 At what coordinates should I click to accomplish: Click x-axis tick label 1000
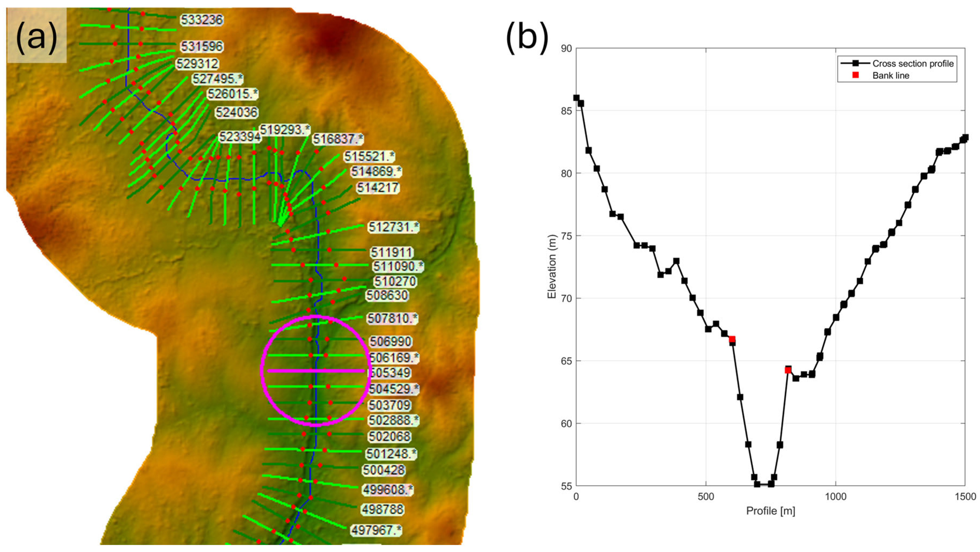[x=835, y=497]
